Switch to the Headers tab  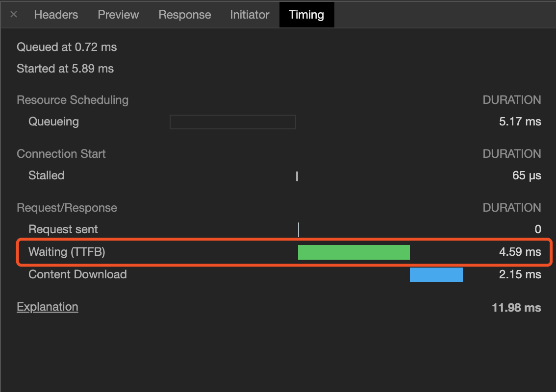[56, 15]
